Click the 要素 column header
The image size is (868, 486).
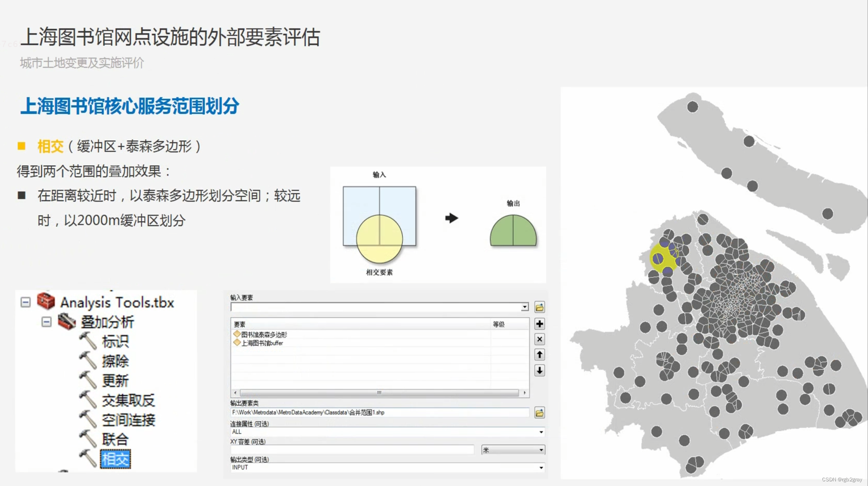coord(361,324)
